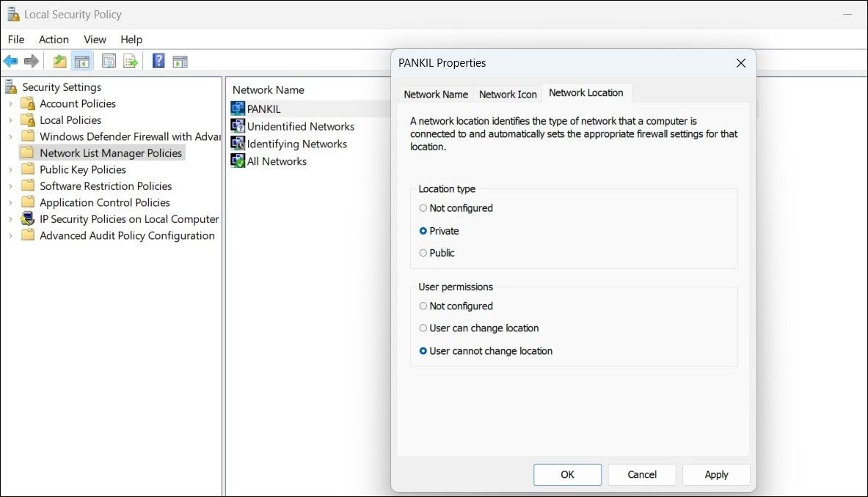Select the Public location type radio button
868x497 pixels.
[423, 253]
